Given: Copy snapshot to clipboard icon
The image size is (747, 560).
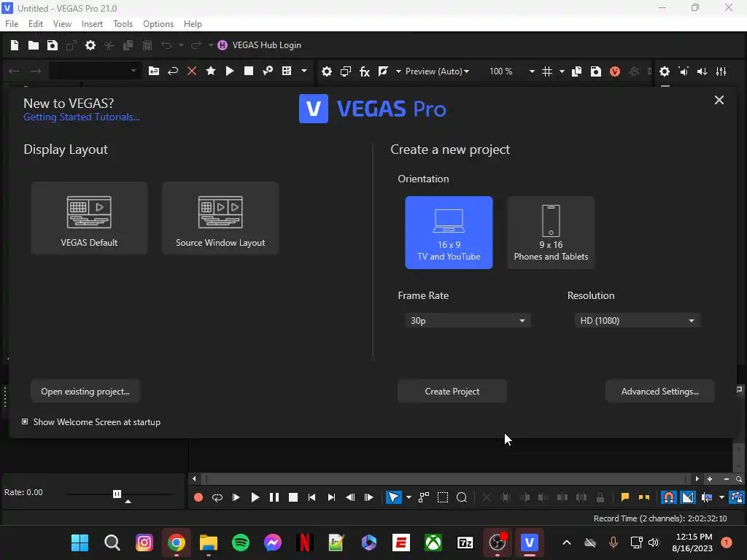Looking at the screenshot, I should (x=576, y=71).
